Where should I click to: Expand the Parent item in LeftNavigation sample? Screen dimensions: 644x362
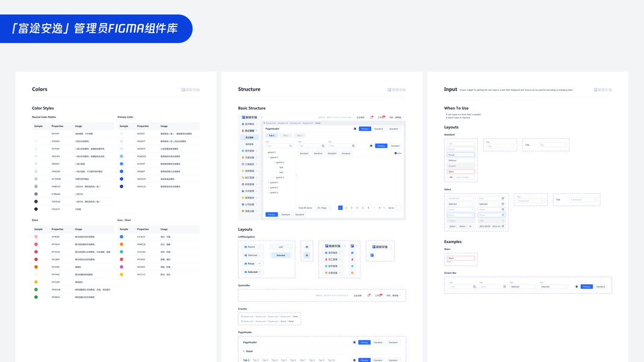point(252,247)
